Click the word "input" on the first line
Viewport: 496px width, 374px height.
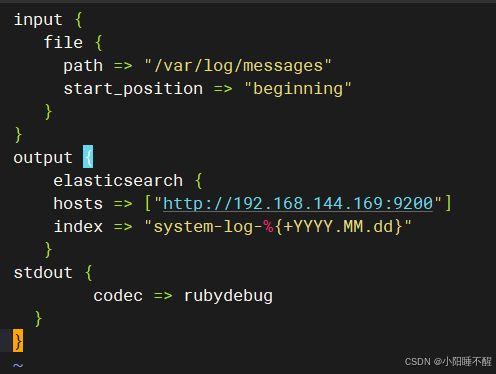tap(38, 20)
